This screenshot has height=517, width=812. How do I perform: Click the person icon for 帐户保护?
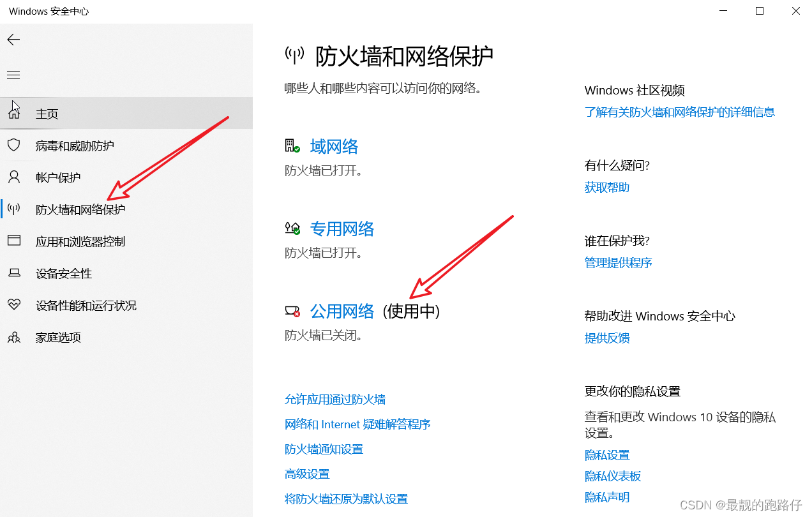(x=13, y=177)
